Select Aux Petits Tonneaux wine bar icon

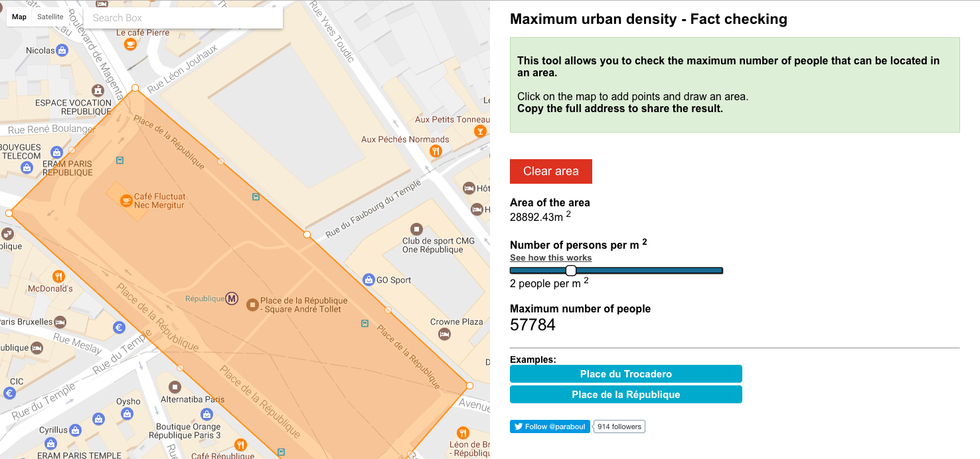click(x=479, y=131)
